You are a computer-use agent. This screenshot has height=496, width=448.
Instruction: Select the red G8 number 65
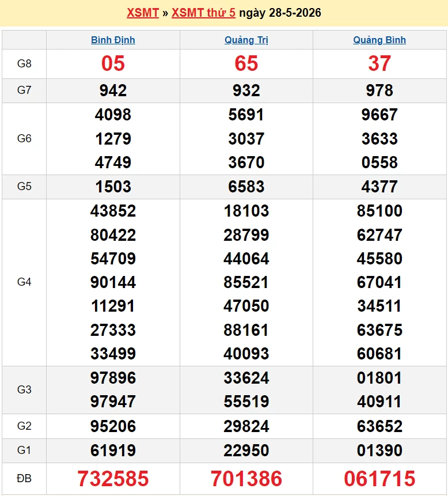(246, 63)
